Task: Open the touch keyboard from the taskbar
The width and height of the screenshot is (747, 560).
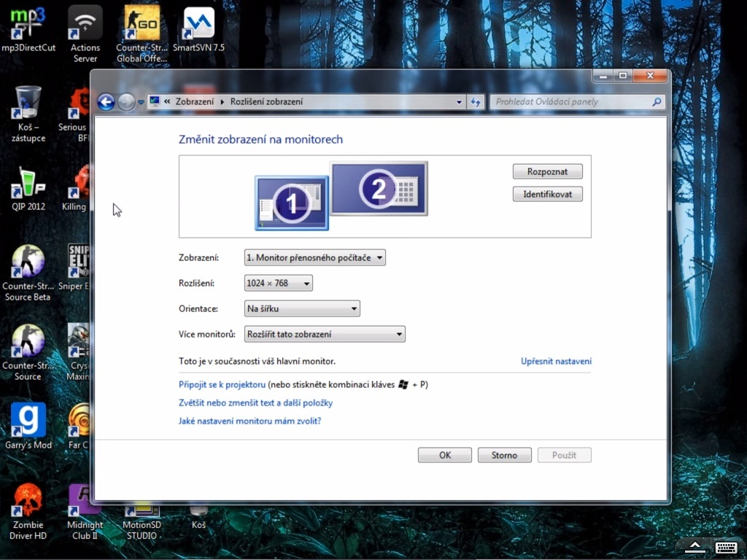Action: 727,548
